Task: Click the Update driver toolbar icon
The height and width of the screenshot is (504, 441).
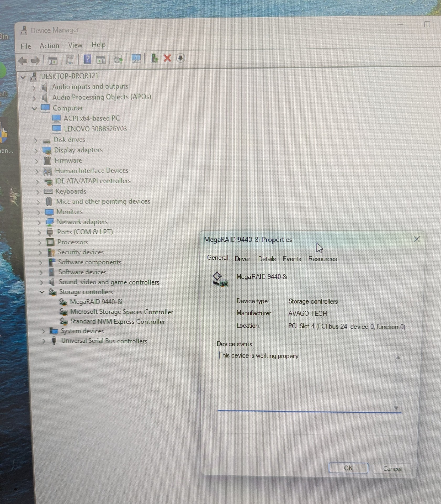Action: tap(118, 59)
